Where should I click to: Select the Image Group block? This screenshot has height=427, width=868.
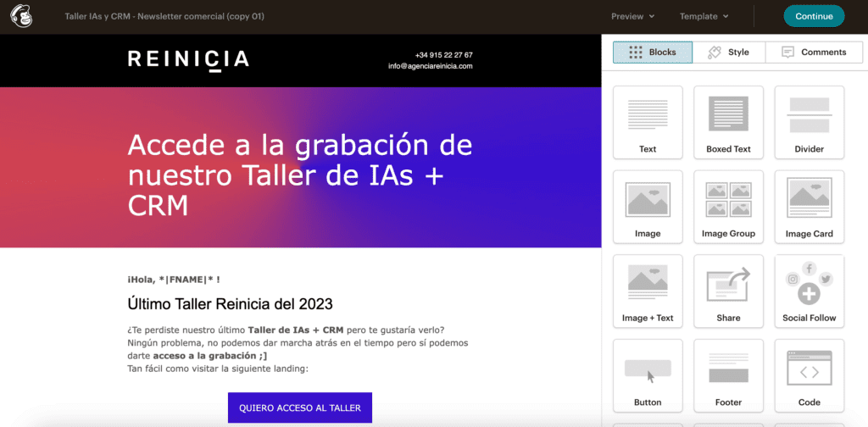point(728,207)
